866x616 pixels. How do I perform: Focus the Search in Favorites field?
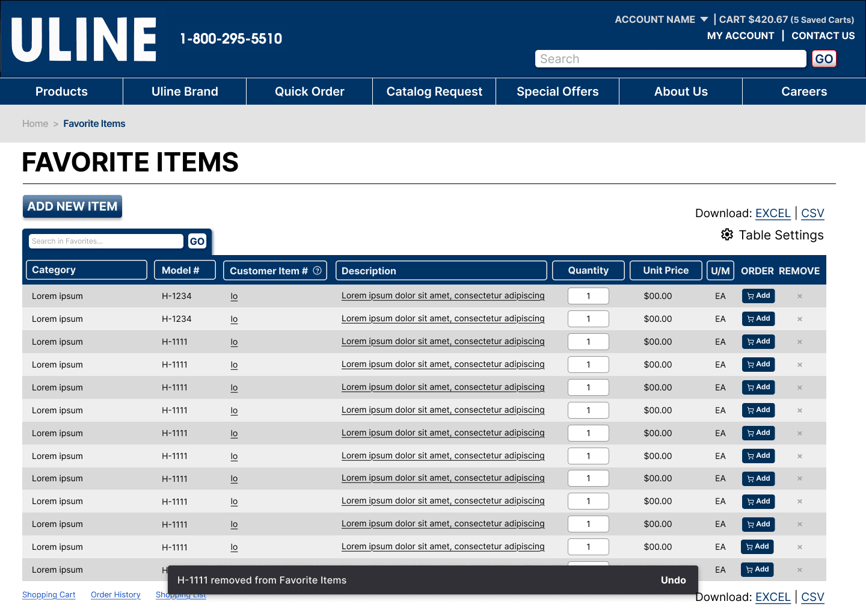[106, 241]
